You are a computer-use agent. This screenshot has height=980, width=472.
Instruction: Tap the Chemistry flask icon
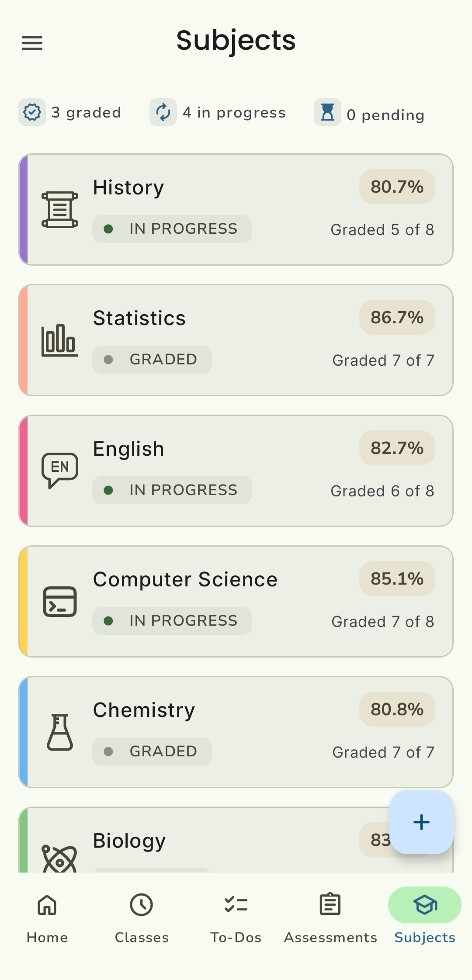[x=60, y=732]
